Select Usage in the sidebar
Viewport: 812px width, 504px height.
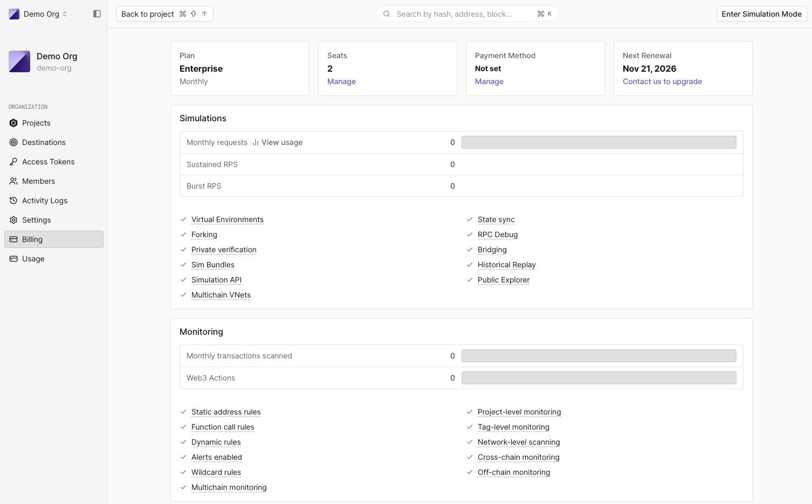coord(54,259)
